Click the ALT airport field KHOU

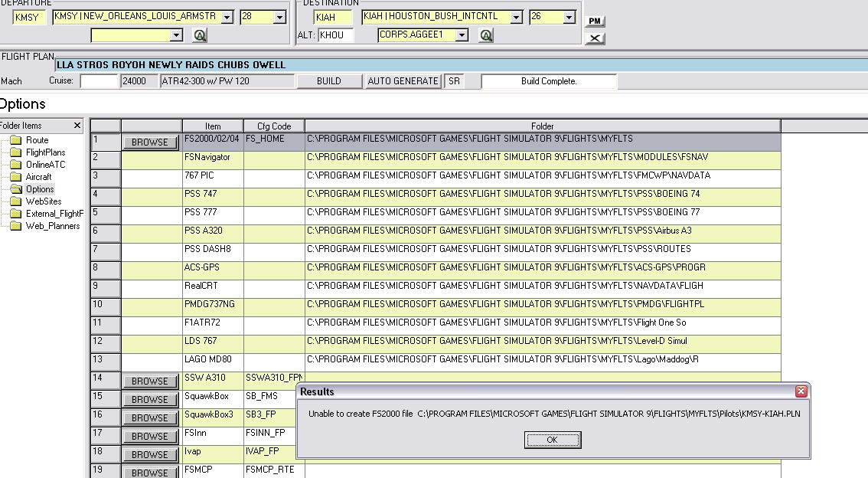(335, 35)
